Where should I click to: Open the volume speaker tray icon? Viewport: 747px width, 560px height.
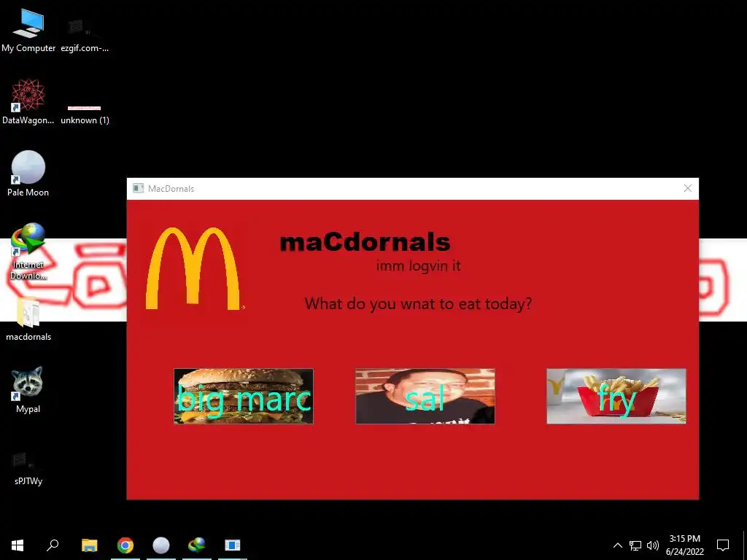click(x=653, y=545)
